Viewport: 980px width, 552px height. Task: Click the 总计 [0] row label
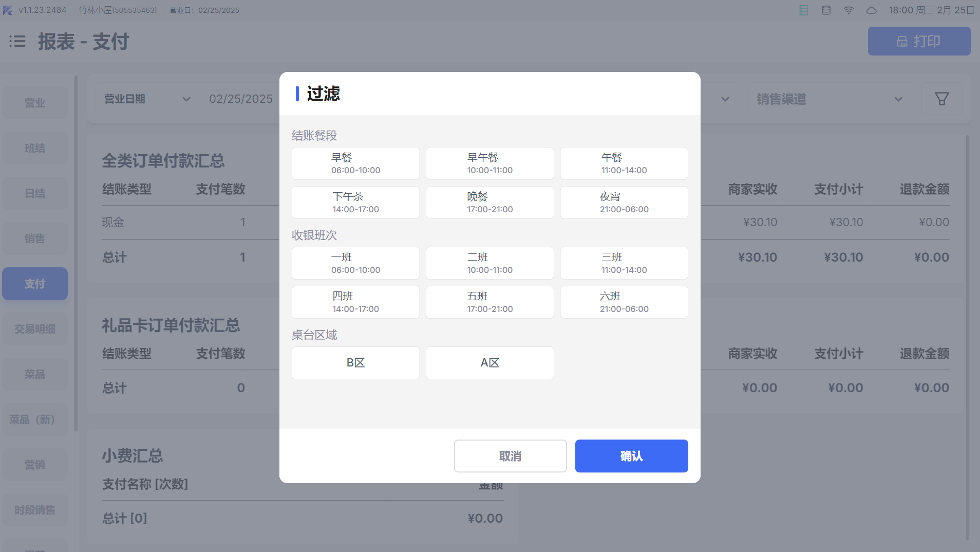[x=125, y=518]
